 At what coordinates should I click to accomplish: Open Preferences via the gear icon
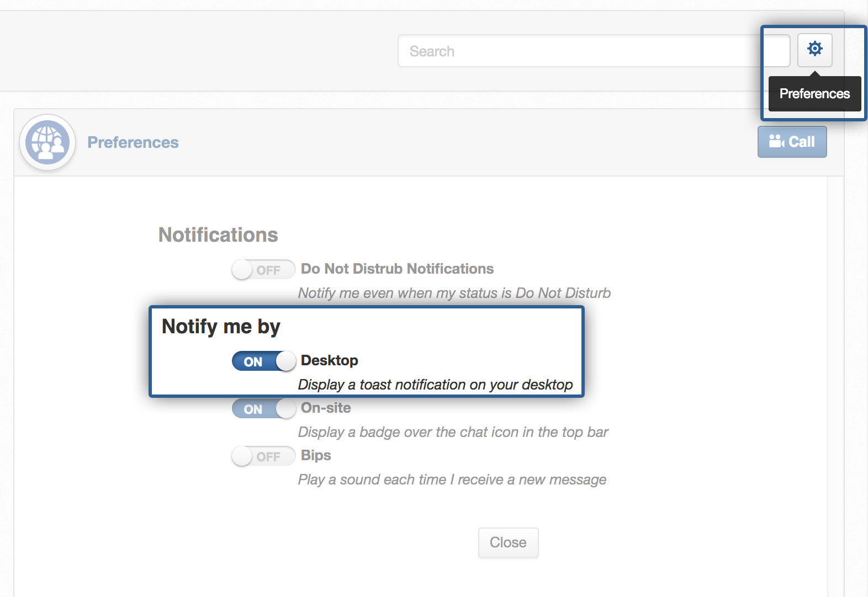click(x=814, y=49)
